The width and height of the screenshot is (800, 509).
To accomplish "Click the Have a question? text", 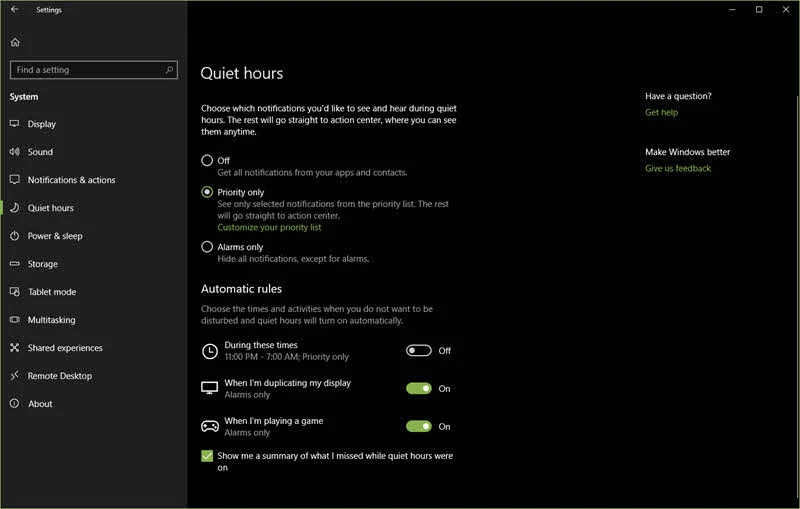I will tap(678, 96).
